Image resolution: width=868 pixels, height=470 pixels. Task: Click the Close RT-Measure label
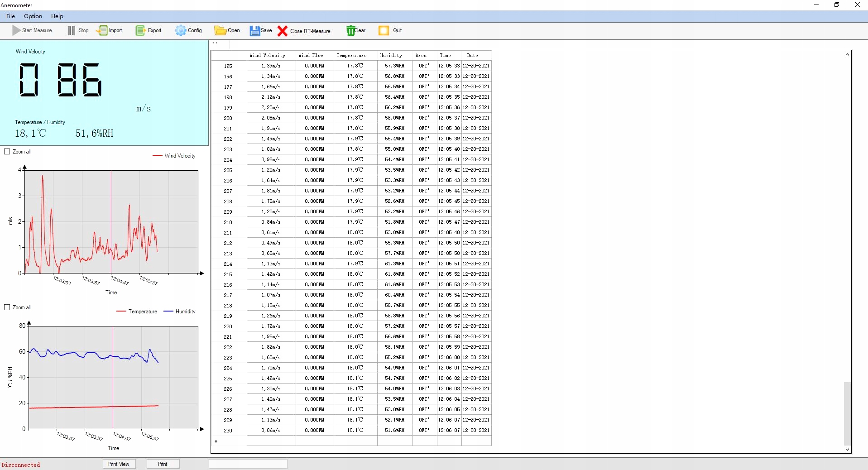point(310,31)
